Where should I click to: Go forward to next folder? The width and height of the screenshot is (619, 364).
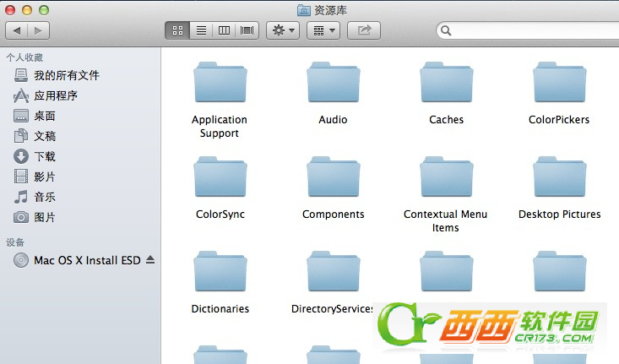pos(39,30)
